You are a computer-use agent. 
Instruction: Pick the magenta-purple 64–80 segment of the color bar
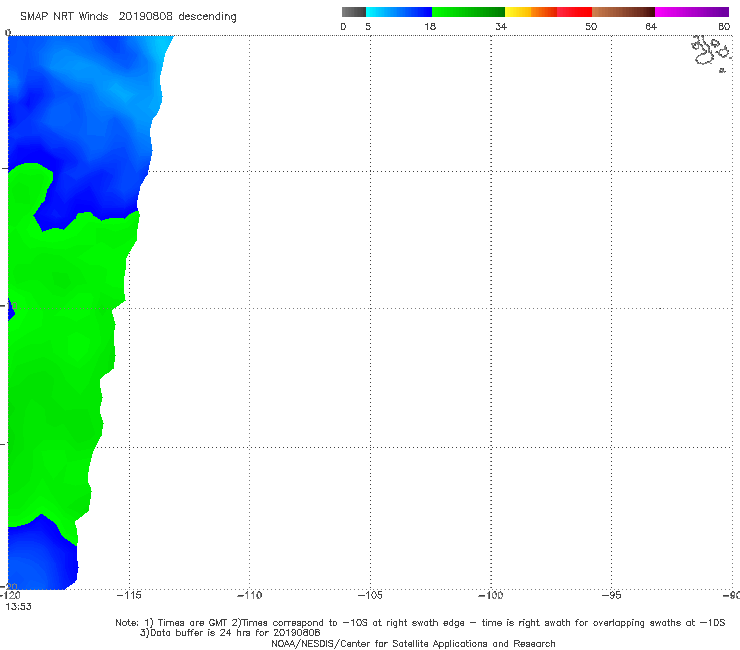[x=692, y=12]
